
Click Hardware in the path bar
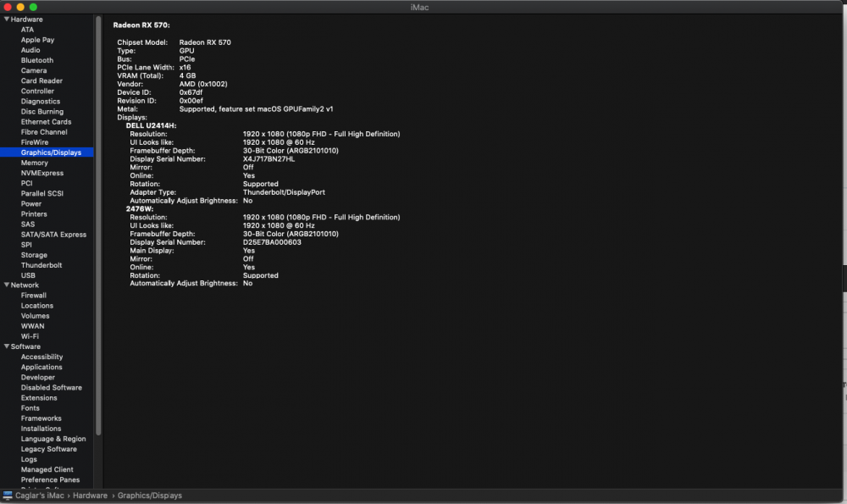coord(91,496)
